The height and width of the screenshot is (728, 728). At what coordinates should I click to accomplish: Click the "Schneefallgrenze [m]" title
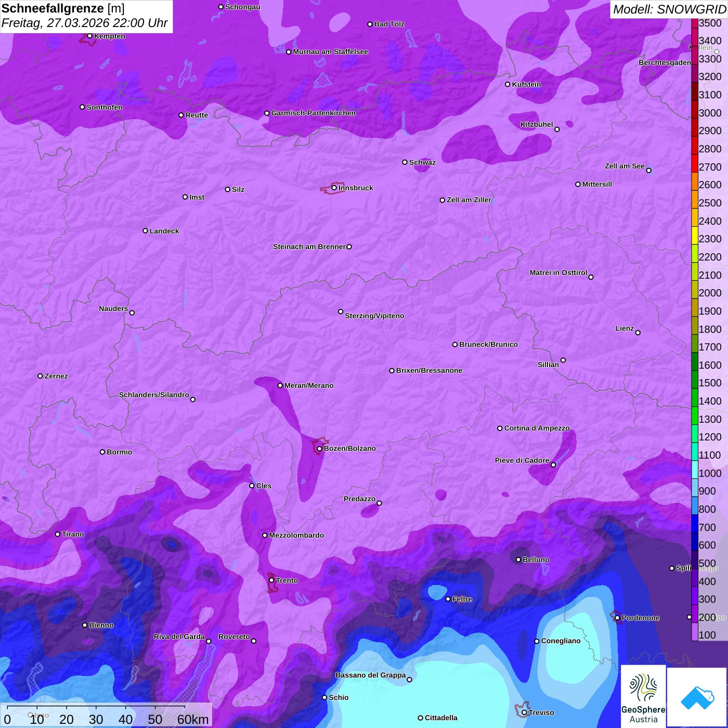pyautogui.click(x=63, y=8)
